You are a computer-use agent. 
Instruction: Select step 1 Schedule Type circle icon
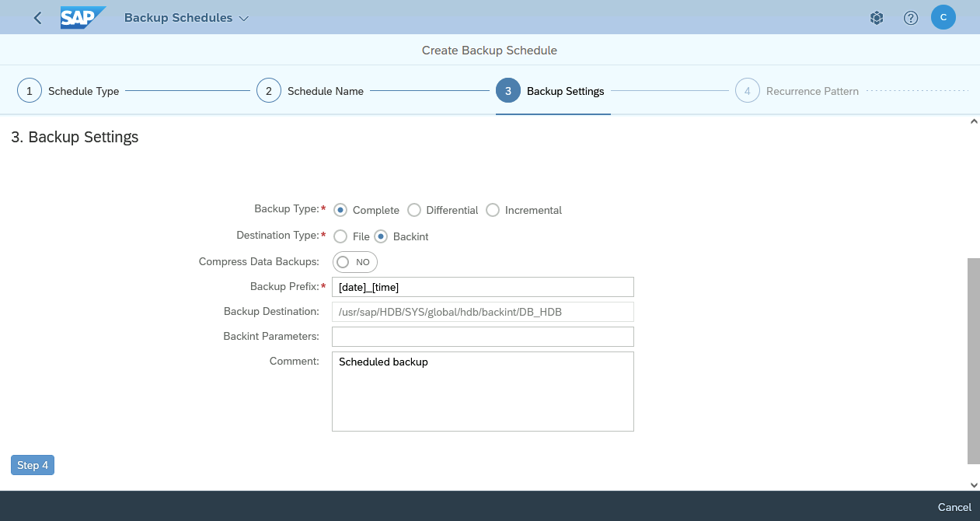(29, 90)
